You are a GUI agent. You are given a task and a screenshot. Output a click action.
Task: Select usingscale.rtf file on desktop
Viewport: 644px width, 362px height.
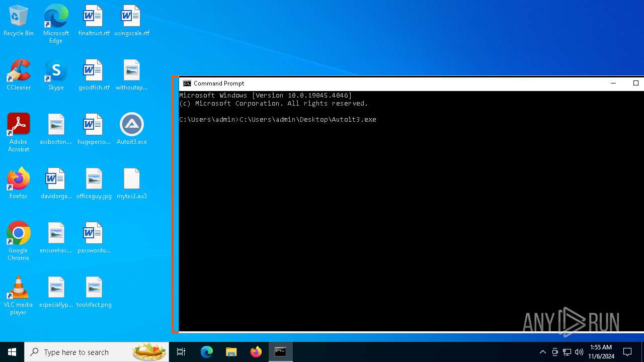132,21
